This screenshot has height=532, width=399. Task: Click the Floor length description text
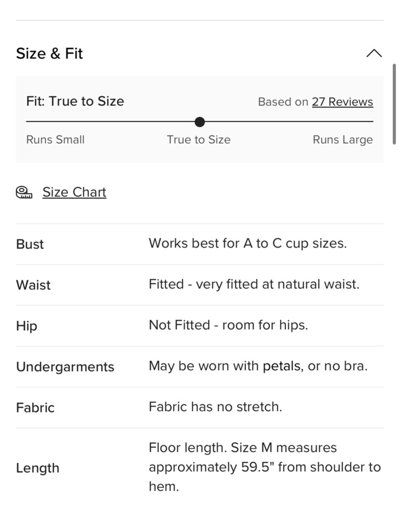[265, 467]
